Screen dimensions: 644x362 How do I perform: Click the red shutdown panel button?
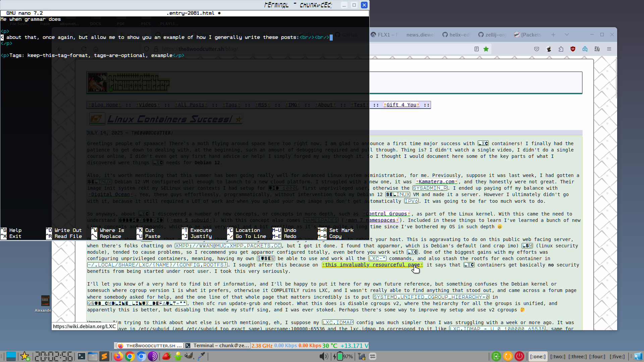519,356
